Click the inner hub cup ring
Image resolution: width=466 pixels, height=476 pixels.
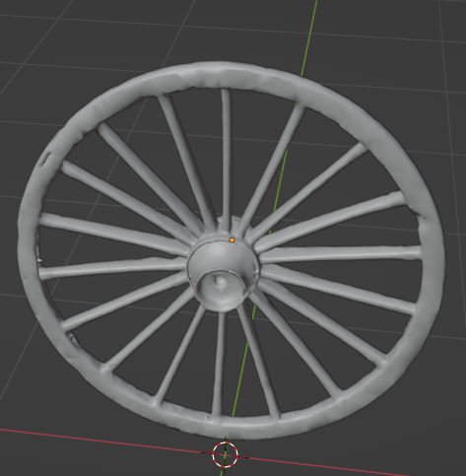coord(221,288)
